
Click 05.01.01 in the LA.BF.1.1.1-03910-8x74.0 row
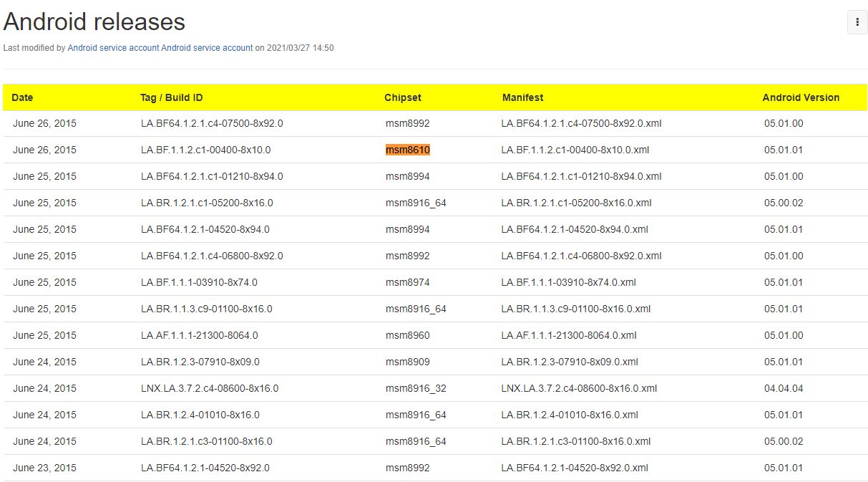(784, 282)
